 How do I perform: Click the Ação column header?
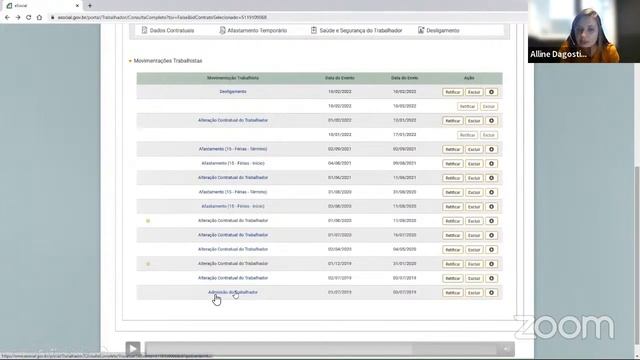469,78
